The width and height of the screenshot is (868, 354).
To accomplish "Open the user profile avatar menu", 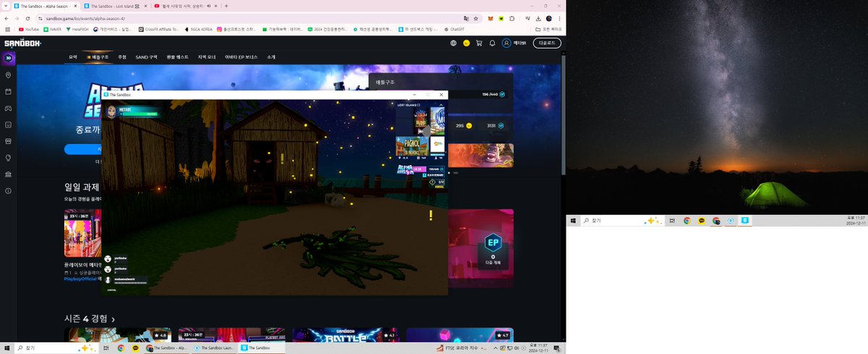I will coord(506,43).
